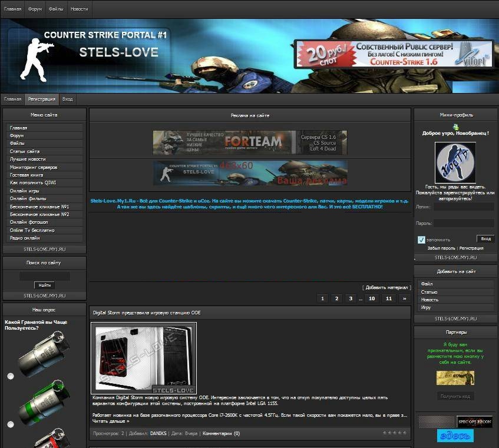Click the "»" next page button
This screenshot has width=499, height=448.
click(x=404, y=298)
